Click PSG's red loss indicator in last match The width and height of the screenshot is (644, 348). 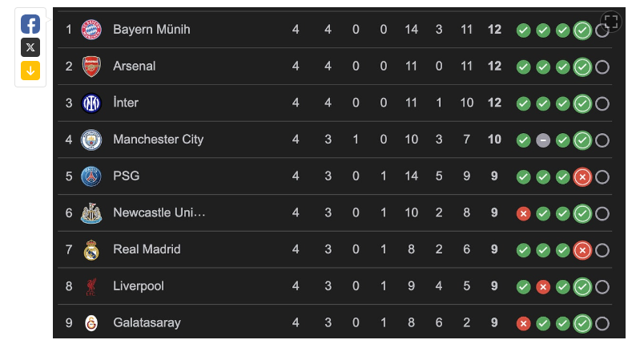tap(582, 177)
